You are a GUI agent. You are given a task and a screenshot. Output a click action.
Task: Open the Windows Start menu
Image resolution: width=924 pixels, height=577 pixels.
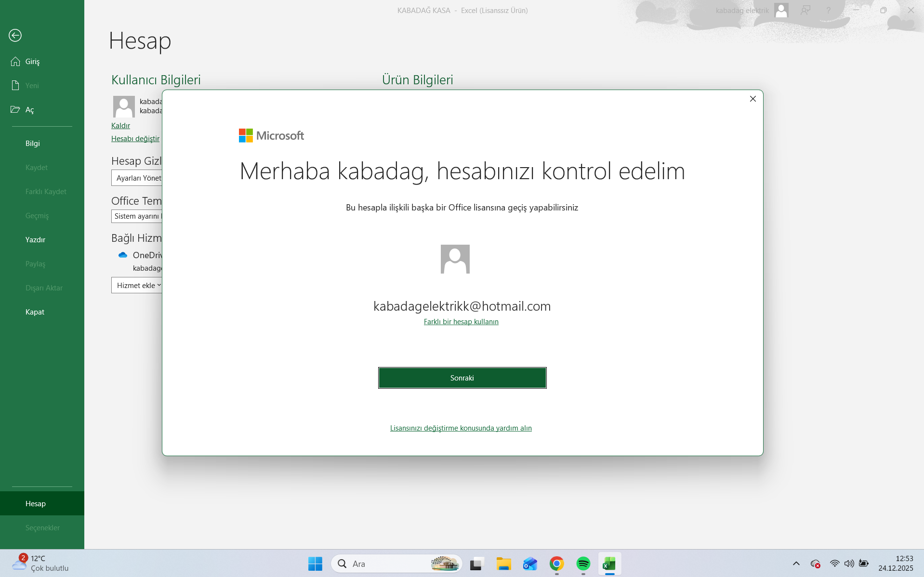[315, 564]
